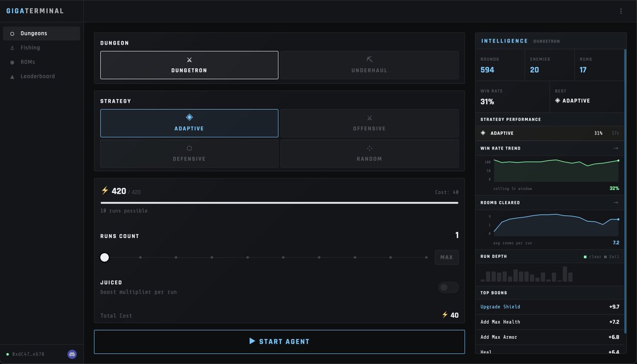
Task: Click the lightning bolt beside 420 energy
Action: 105,190
